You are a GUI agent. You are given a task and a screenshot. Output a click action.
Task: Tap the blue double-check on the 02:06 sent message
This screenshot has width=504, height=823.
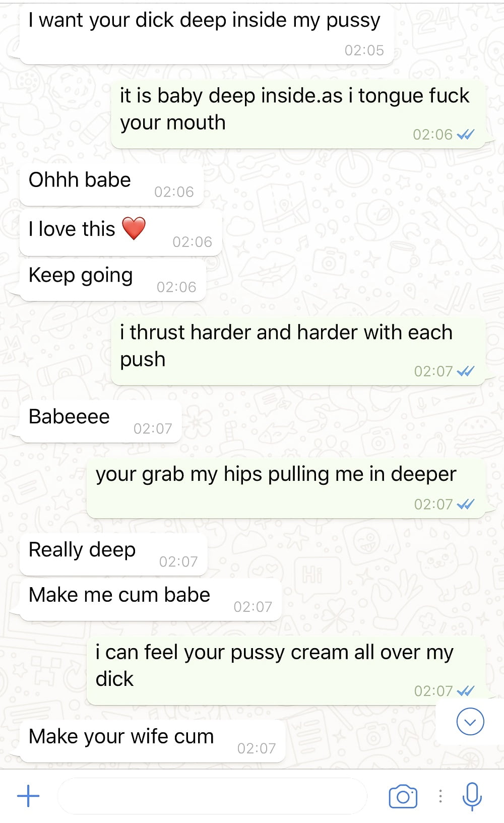click(465, 135)
